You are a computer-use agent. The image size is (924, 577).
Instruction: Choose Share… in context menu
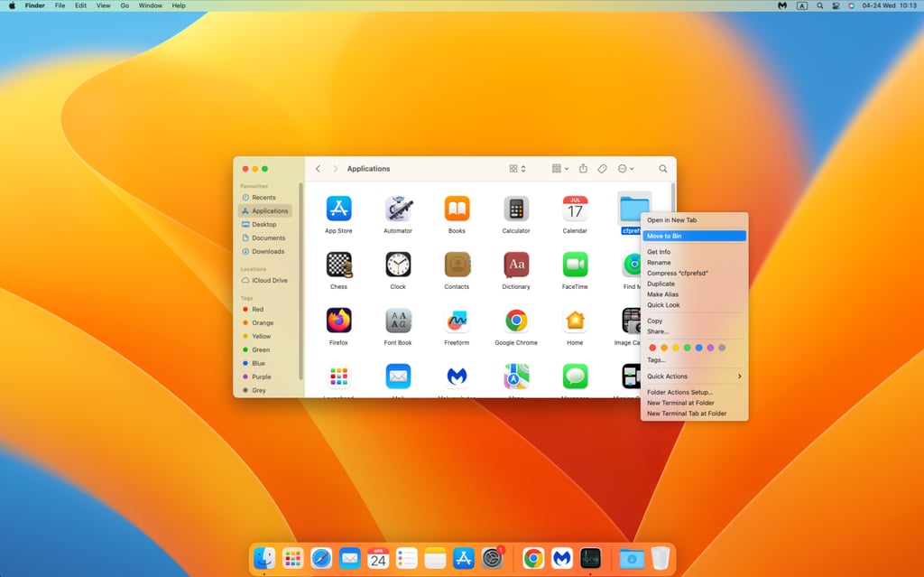(694, 331)
